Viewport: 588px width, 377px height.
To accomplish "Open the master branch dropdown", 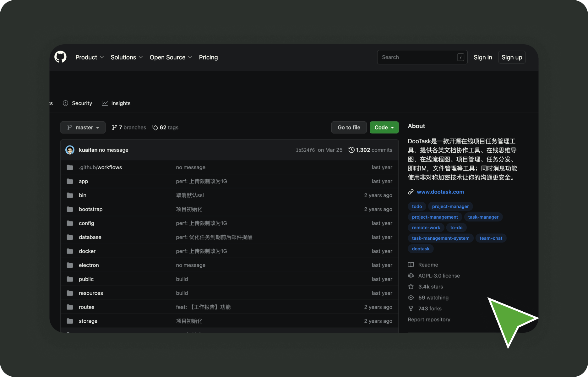I will (83, 127).
